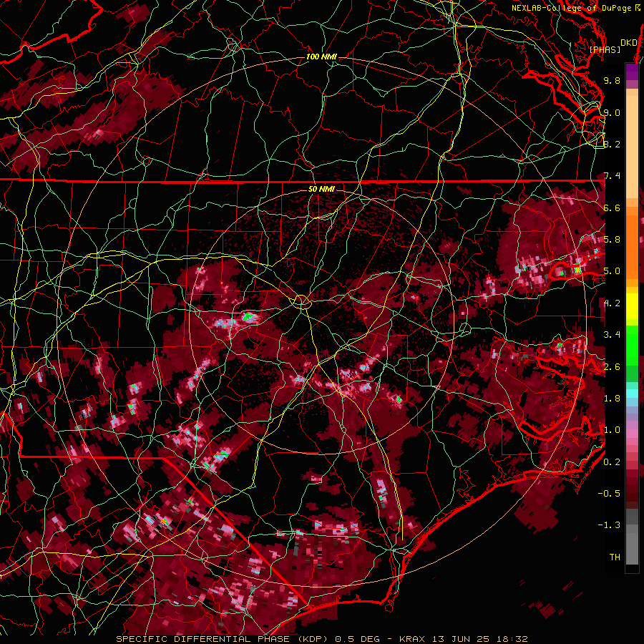Viewport: 644px width, 644px height.
Task: Click the 2.6 value on the scale
Action: pyautogui.click(x=612, y=367)
